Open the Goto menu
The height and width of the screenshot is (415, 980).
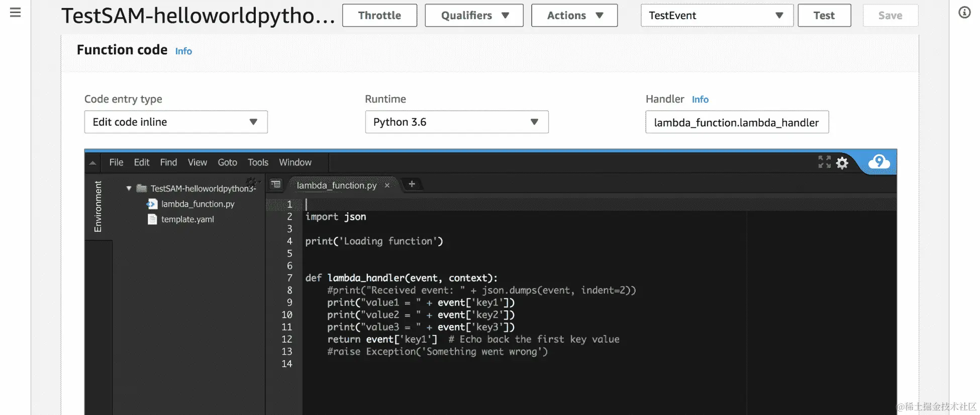227,162
